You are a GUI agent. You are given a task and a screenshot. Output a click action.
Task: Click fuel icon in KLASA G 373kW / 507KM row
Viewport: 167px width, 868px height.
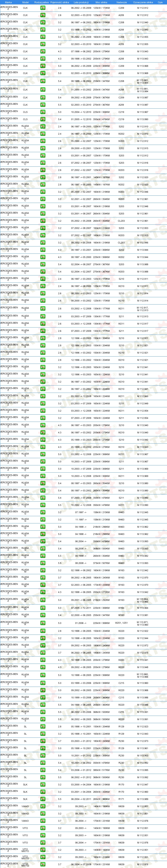coord(43,563)
